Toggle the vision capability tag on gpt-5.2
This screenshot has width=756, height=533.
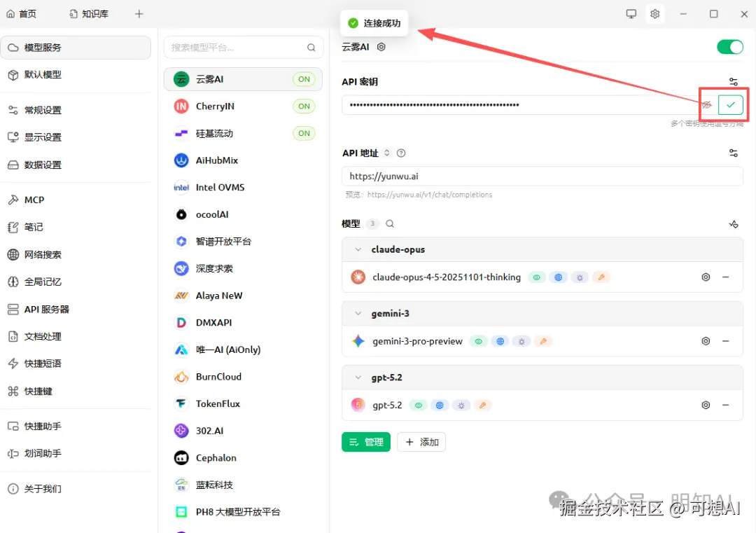point(418,405)
